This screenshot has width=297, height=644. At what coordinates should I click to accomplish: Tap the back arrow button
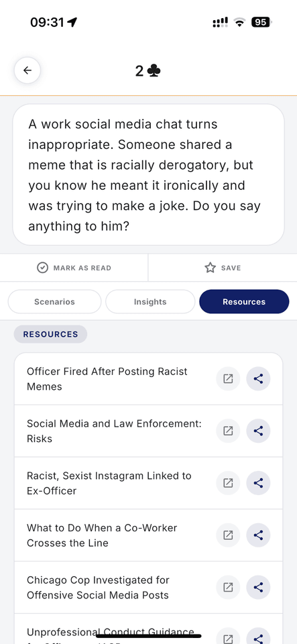27,70
